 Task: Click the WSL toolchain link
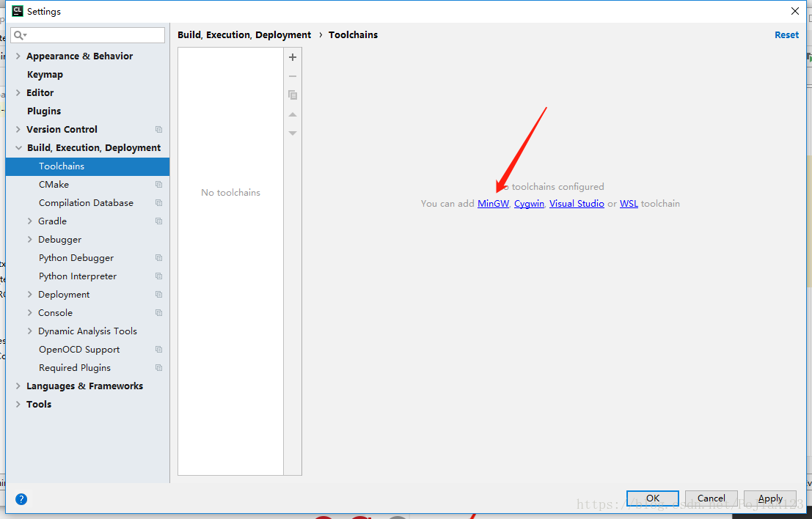point(629,204)
